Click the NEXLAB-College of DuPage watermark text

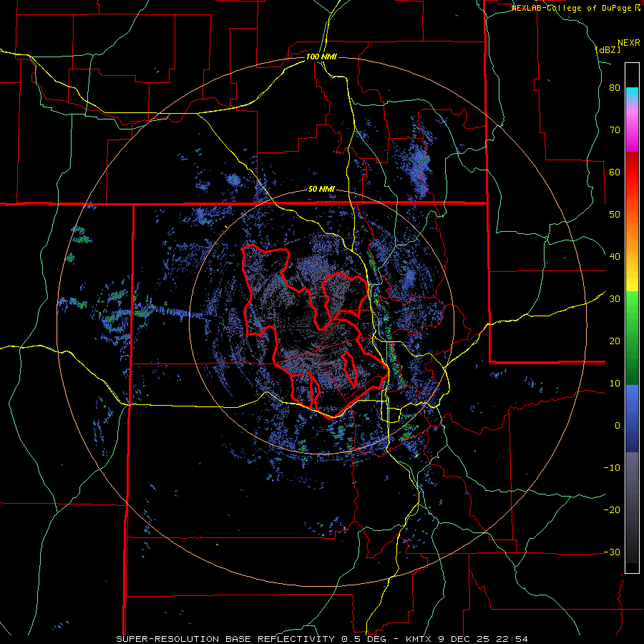coord(572,8)
